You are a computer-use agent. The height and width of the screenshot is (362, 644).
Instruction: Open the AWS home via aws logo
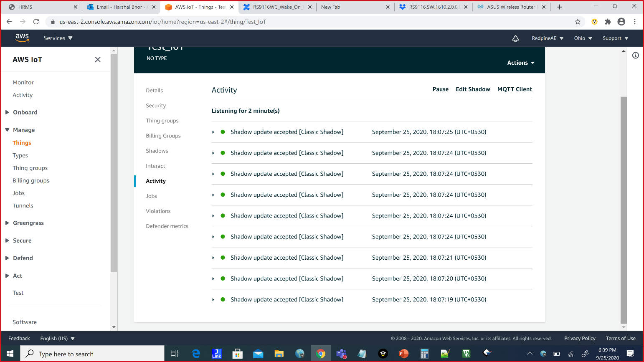pyautogui.click(x=22, y=38)
